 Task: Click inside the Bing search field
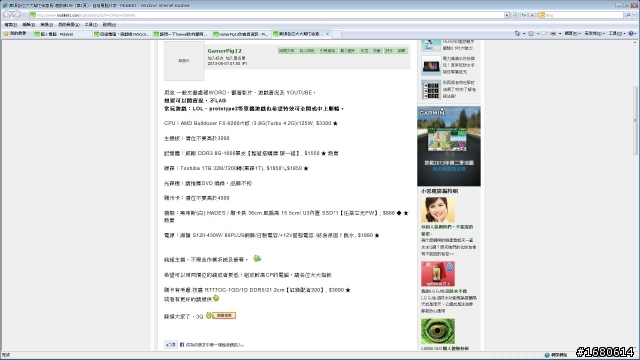coord(584,15)
